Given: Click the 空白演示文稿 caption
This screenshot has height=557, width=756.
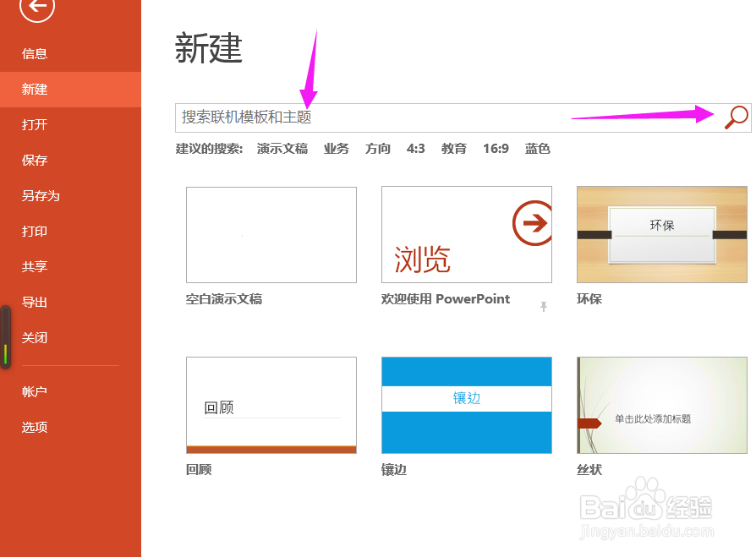Looking at the screenshot, I should click(x=224, y=299).
